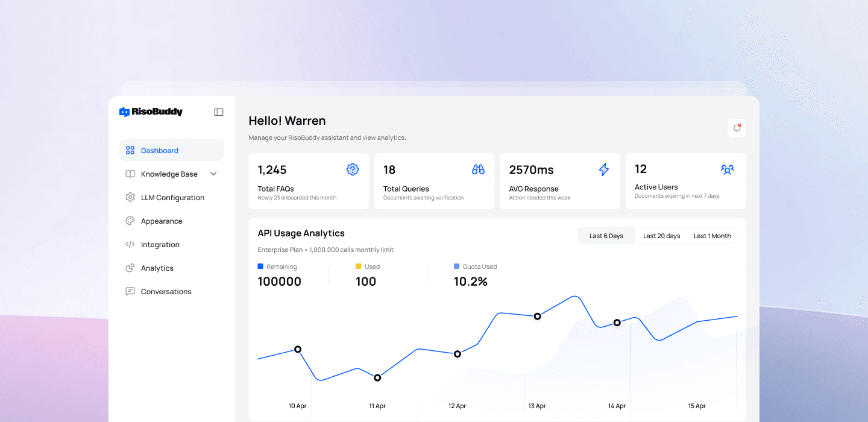Collapse the sidebar panel toggle icon
Image resolution: width=868 pixels, height=422 pixels.
(219, 112)
